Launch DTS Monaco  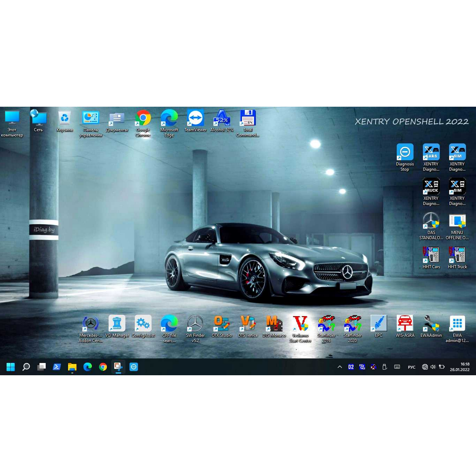[x=274, y=323]
